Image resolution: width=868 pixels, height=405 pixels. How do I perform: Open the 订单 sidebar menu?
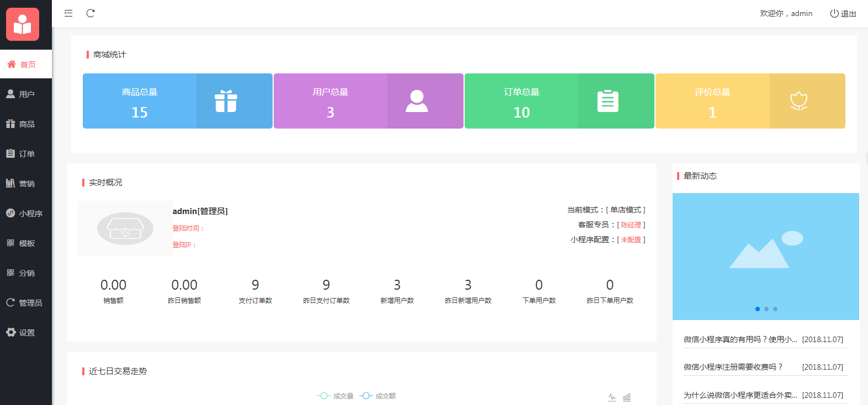click(x=26, y=153)
